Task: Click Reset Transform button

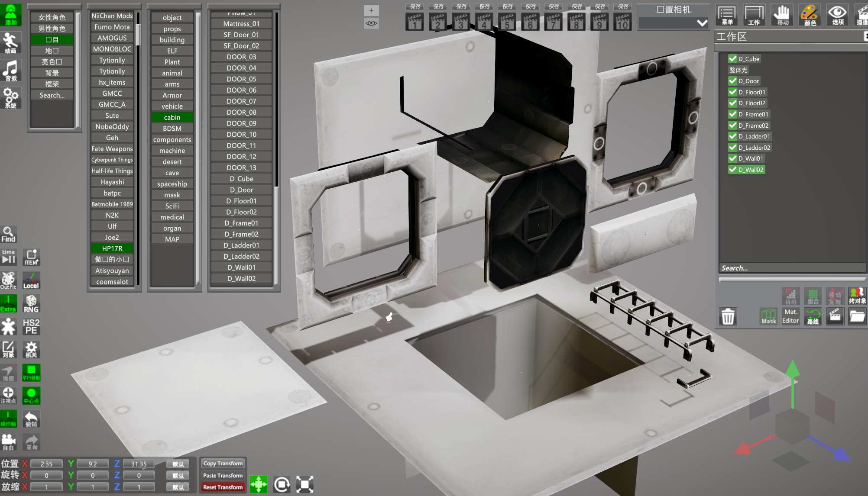Action: point(223,487)
